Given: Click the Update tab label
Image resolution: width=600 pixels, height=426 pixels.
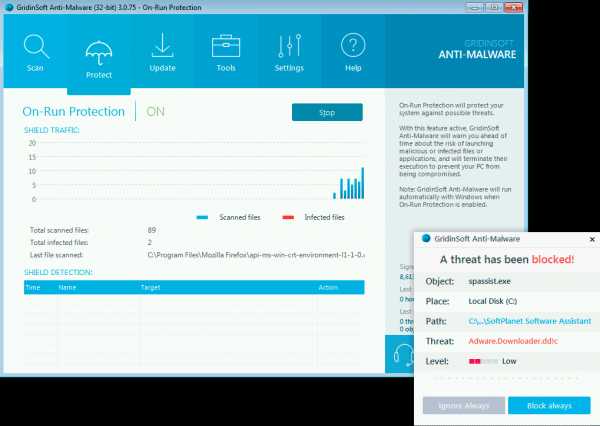Looking at the screenshot, I should [162, 68].
